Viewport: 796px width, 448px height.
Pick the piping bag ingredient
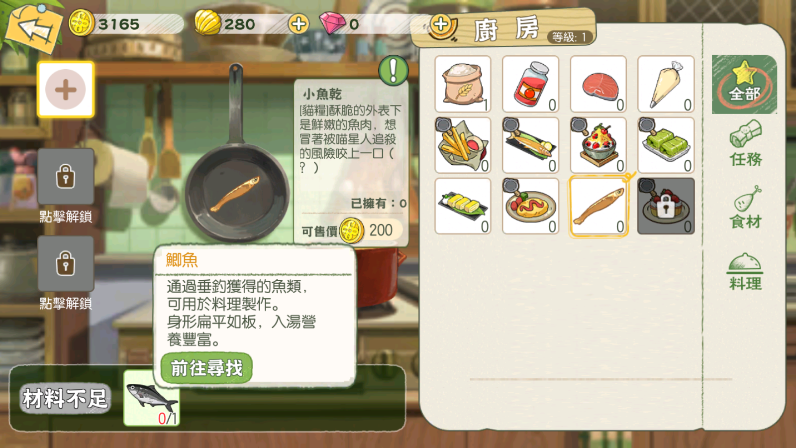[x=666, y=84]
